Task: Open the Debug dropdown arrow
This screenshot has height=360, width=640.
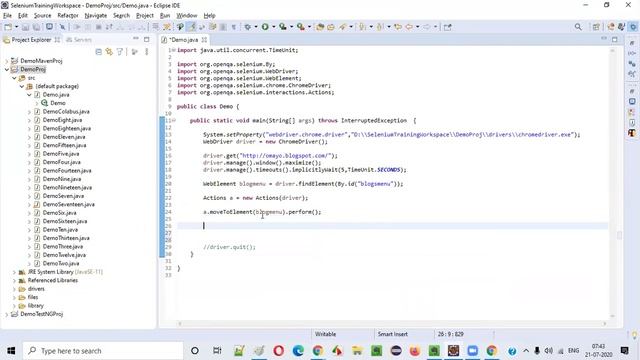Action: (256, 27)
